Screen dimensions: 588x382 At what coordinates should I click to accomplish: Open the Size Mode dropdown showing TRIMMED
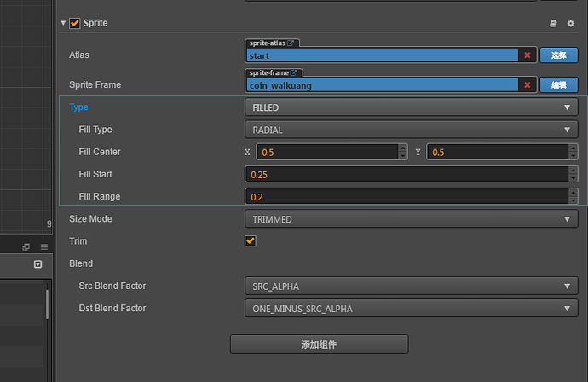pos(411,219)
